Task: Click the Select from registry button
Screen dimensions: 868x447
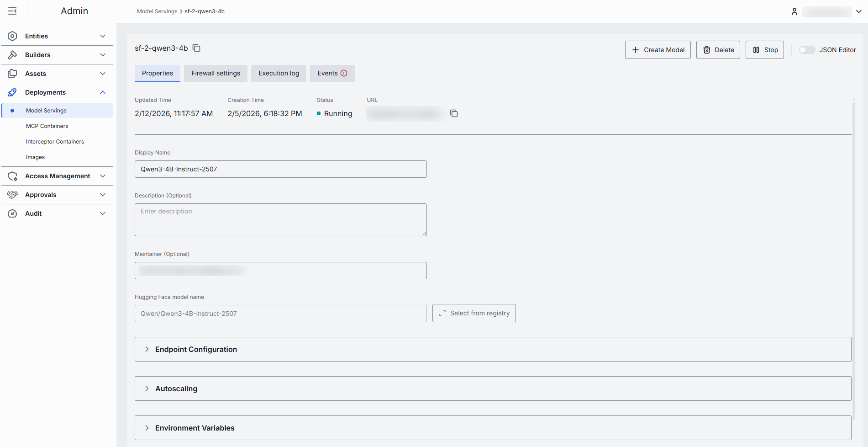Action: coord(473,313)
